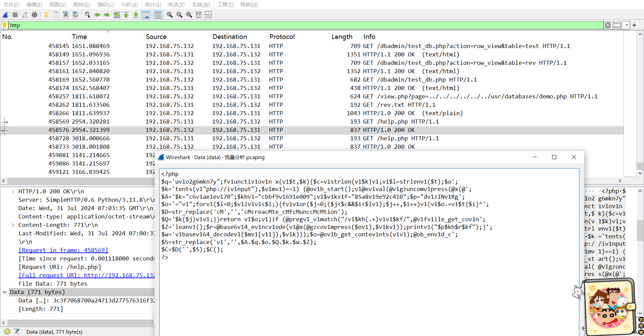Screen dimensions: 644x336
Task: Open the 文件(F) menu
Action: click(11, 5)
